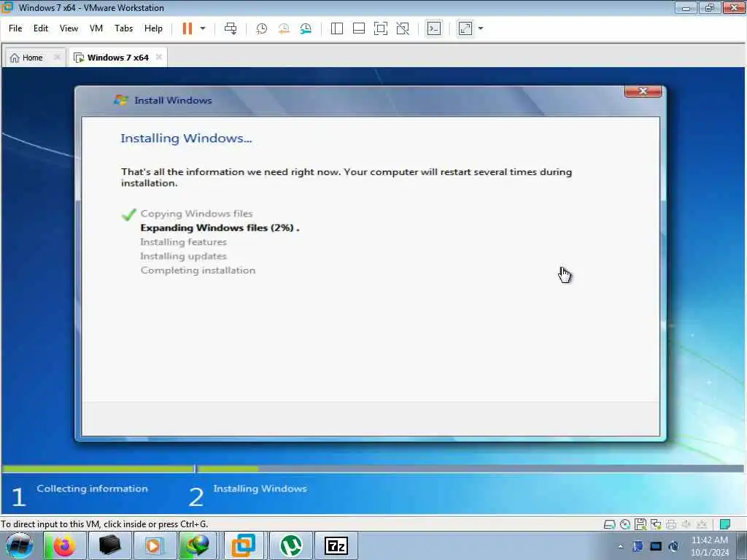Open the black box taskbar application
The image size is (747, 560).
point(109,545)
